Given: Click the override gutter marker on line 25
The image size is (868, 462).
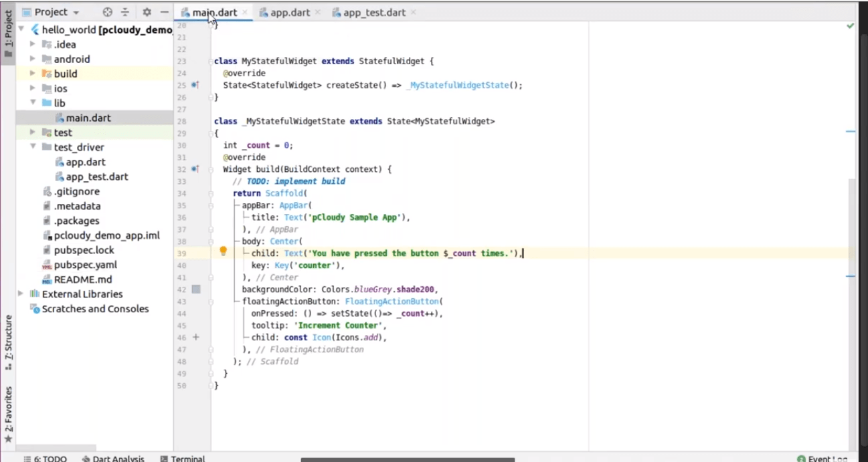Looking at the screenshot, I should 195,85.
